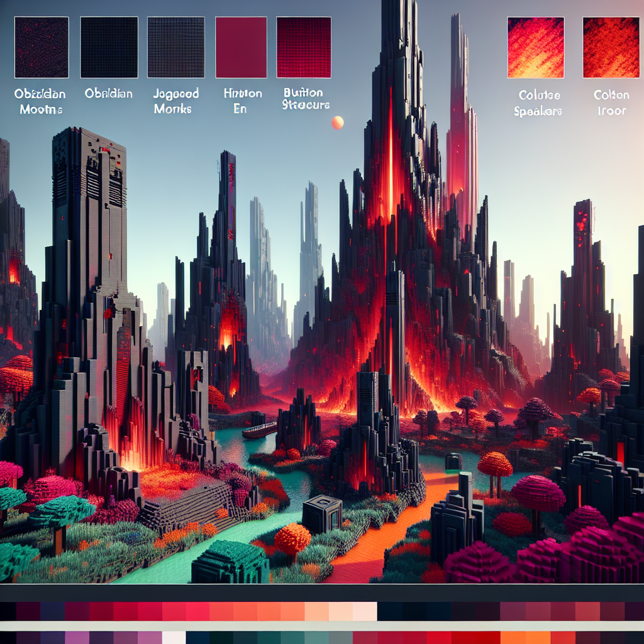Choose the gray grid Jagaeod Monks texture
The height and width of the screenshot is (644, 644).
[175, 47]
